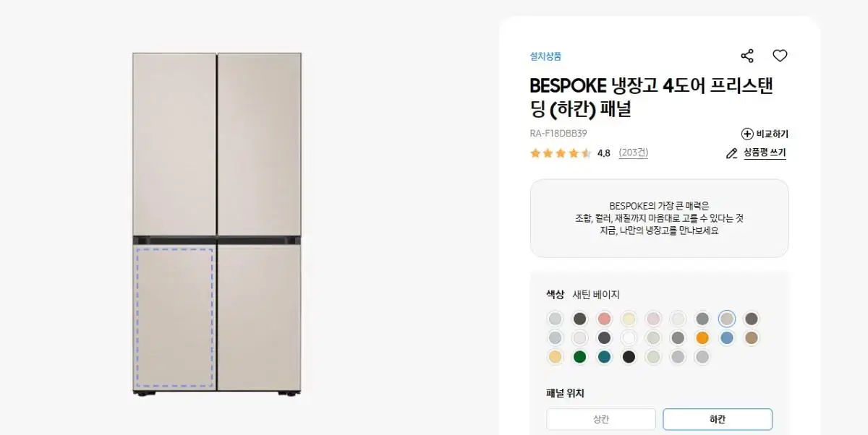Pick the orange color swatch

point(702,337)
